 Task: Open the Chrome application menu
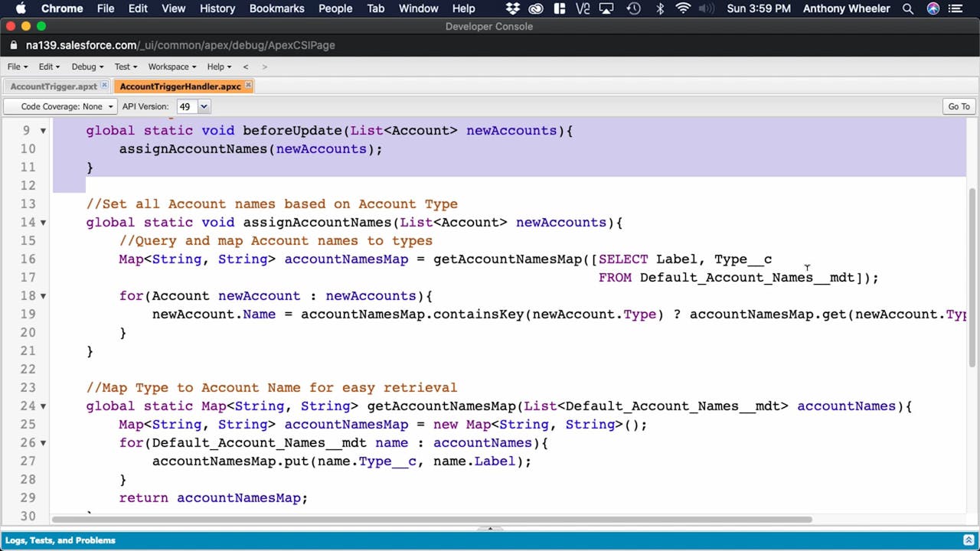point(62,8)
